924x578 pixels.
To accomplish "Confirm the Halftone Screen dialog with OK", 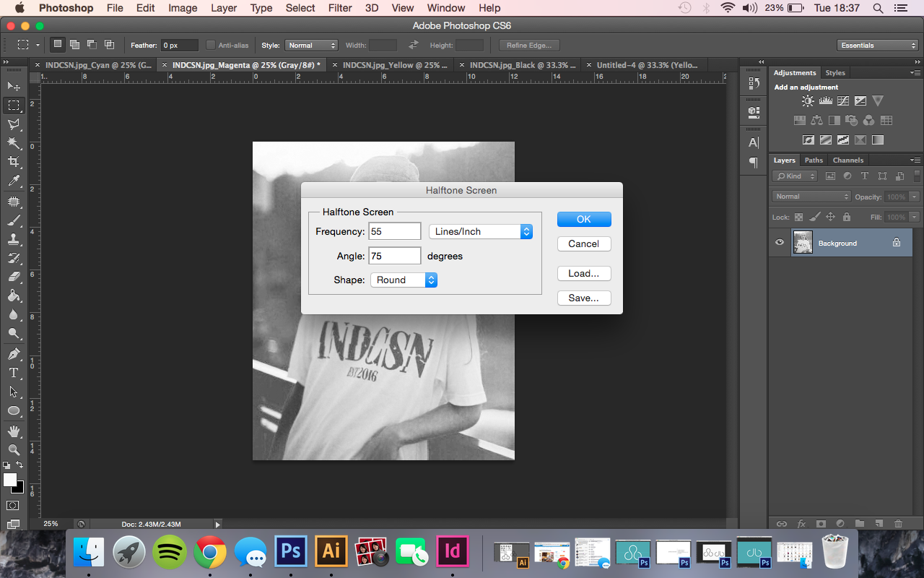I will [x=584, y=219].
